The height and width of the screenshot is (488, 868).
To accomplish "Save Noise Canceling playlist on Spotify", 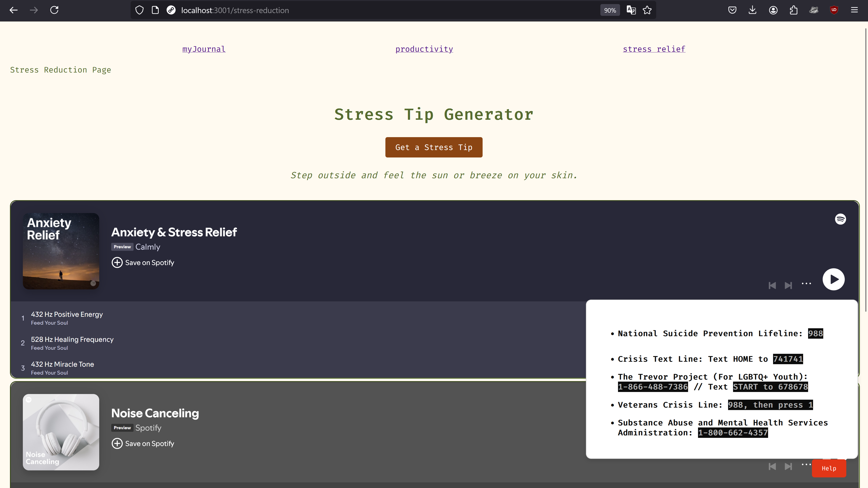I will click(x=143, y=443).
